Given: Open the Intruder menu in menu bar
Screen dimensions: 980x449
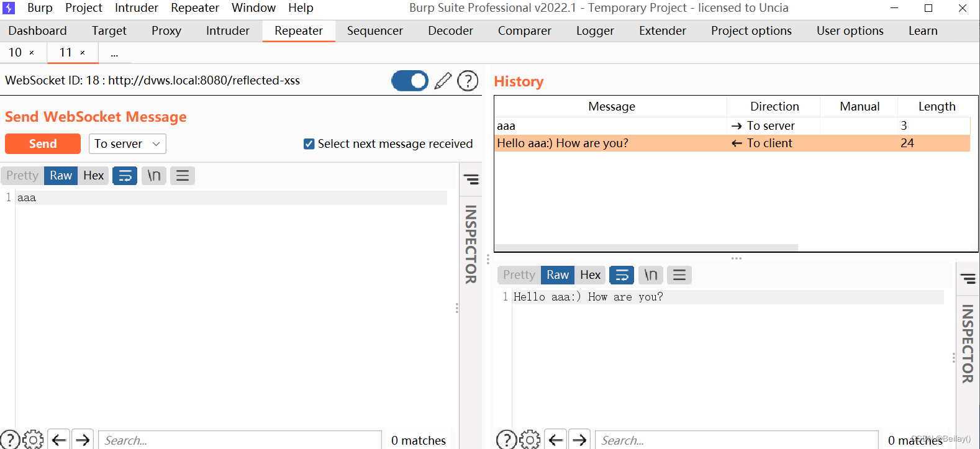Looking at the screenshot, I should (137, 8).
